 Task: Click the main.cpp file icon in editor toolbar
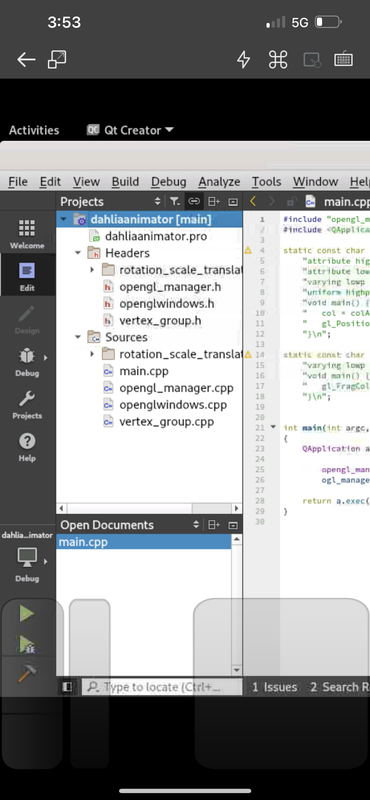[310, 201]
